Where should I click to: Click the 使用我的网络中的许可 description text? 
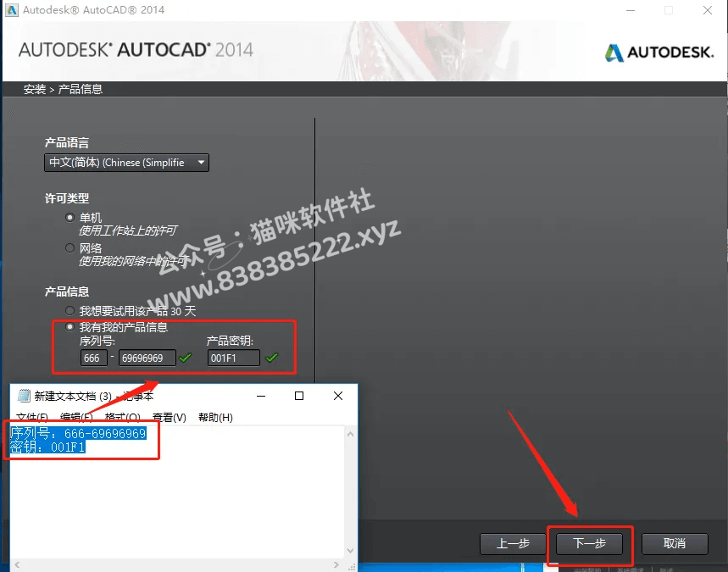(135, 261)
